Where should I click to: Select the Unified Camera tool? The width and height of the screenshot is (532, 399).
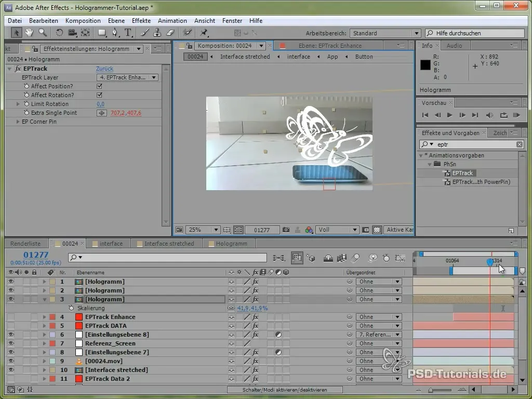click(72, 33)
